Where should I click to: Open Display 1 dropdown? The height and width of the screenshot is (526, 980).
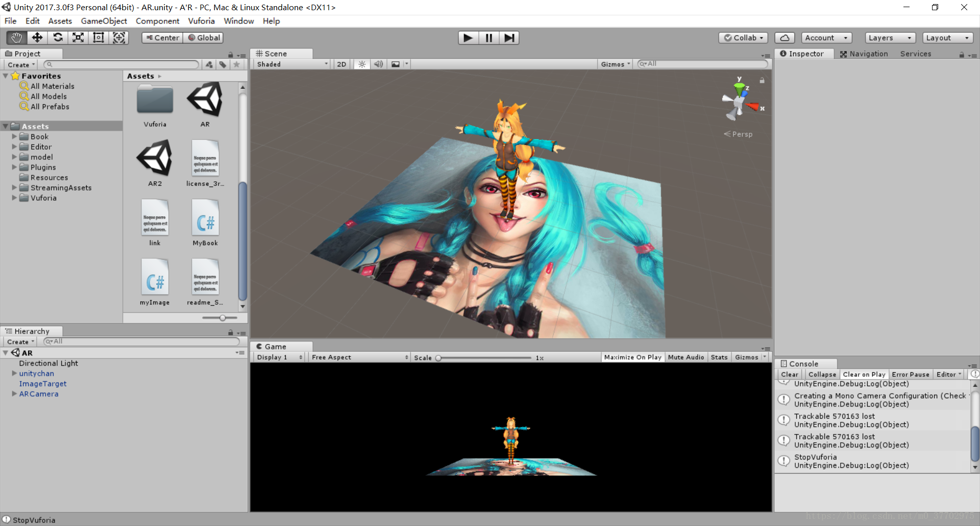(x=279, y=357)
